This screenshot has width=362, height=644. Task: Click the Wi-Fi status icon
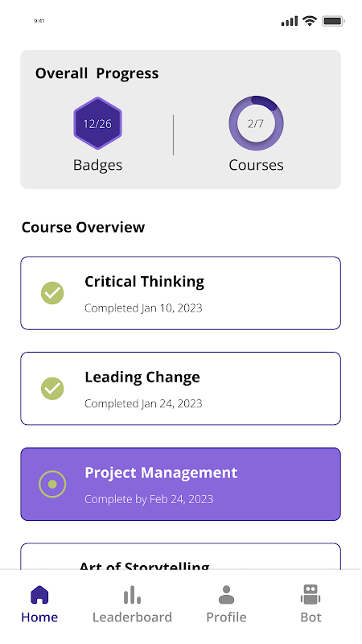(310, 21)
